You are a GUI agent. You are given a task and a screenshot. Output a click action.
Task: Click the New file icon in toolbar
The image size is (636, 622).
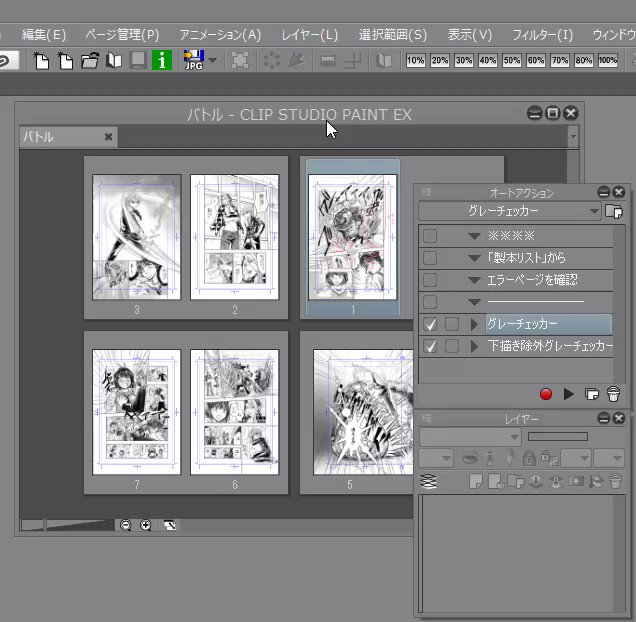tap(41, 61)
